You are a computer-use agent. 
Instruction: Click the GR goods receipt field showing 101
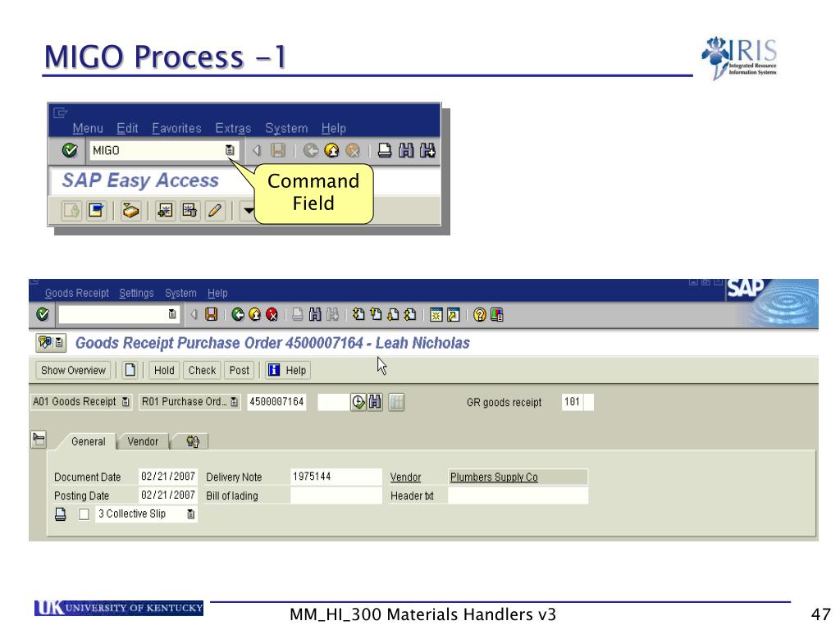(573, 402)
